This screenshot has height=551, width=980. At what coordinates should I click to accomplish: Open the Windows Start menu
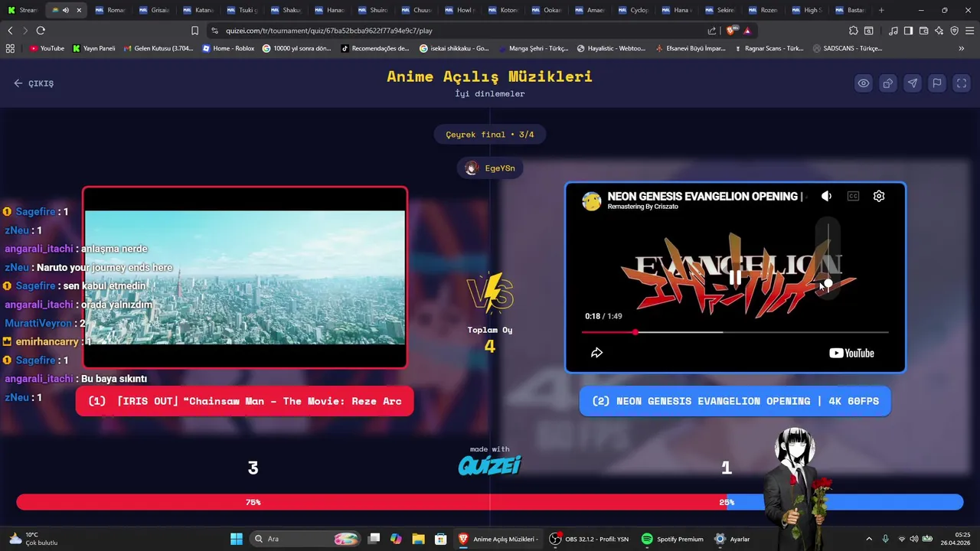(x=236, y=539)
